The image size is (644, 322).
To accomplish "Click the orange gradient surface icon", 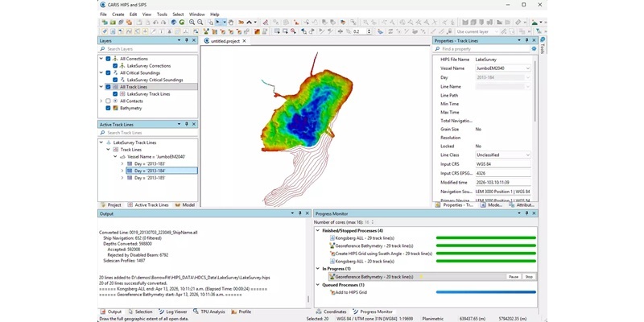I will click(257, 31).
